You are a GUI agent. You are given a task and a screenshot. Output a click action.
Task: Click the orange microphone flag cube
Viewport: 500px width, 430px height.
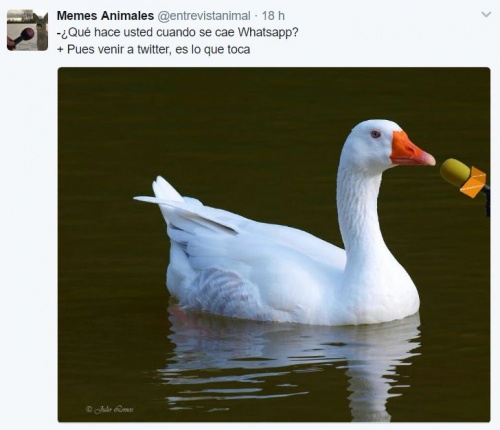(473, 182)
